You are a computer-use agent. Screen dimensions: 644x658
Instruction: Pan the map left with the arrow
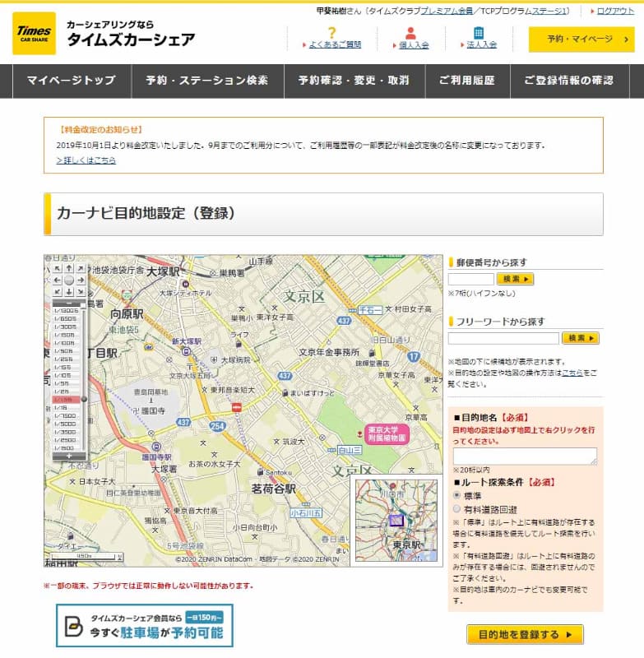coord(58,280)
